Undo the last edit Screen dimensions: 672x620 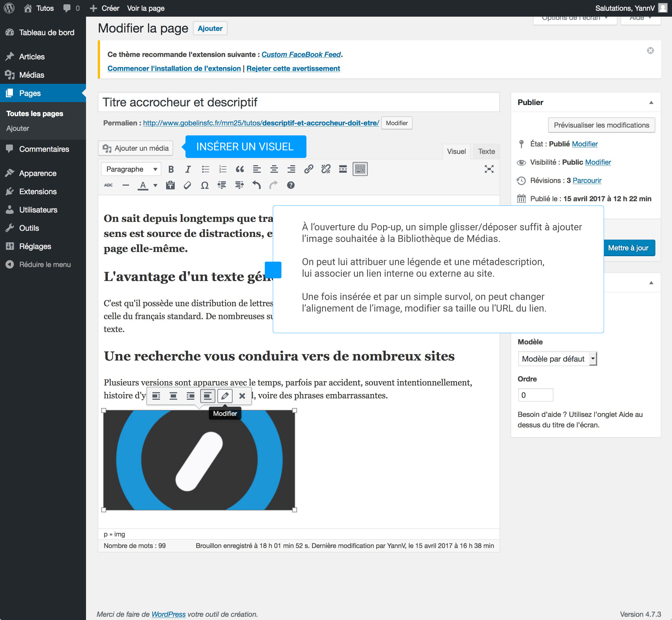pos(256,185)
